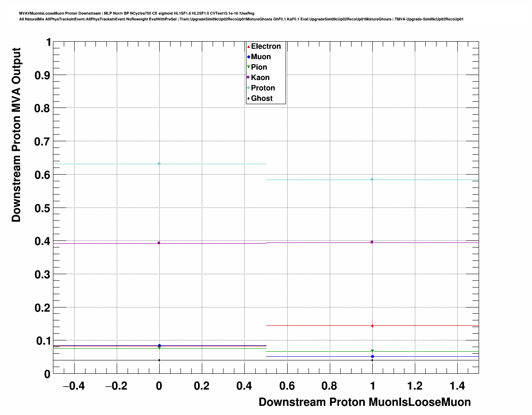
Task: Click the x-axis tick label '0.2'
Action: click(202, 386)
